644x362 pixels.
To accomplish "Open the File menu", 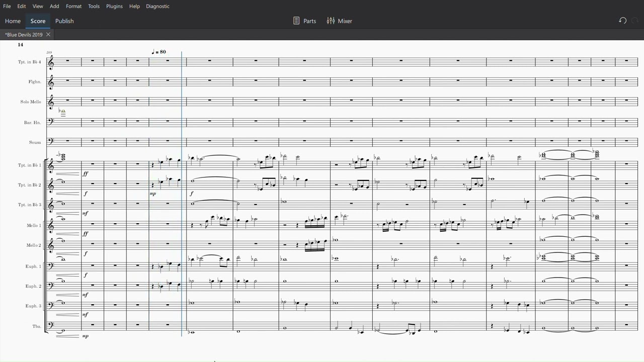I will 7,6.
